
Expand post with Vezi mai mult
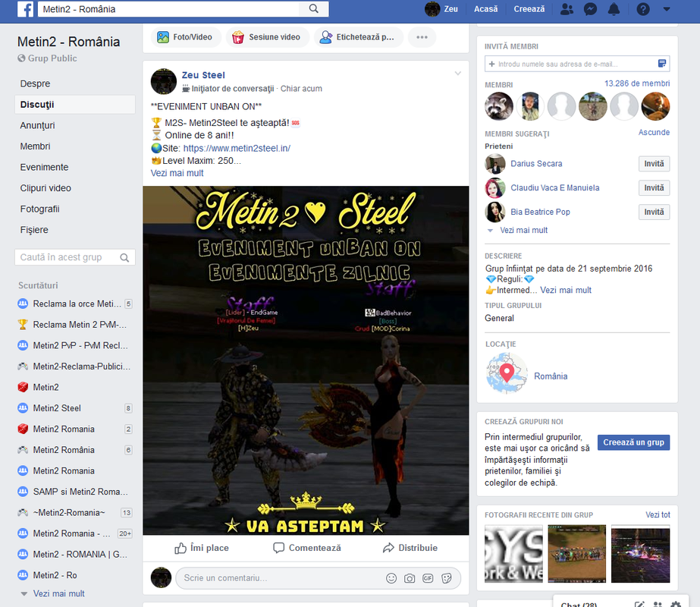pyautogui.click(x=177, y=173)
